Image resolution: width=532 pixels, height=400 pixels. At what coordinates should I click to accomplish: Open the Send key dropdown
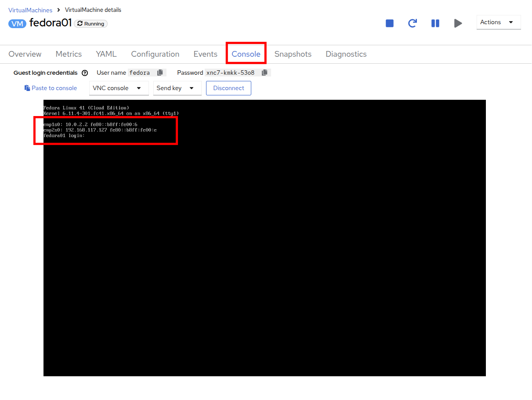click(177, 88)
